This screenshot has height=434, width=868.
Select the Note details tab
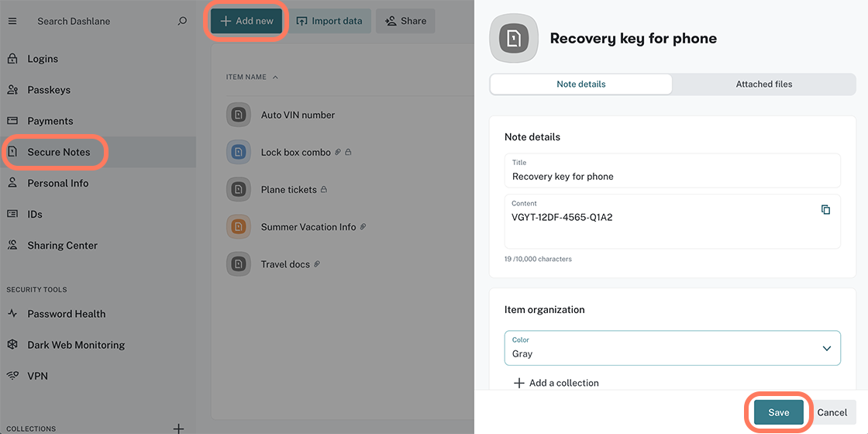(580, 84)
